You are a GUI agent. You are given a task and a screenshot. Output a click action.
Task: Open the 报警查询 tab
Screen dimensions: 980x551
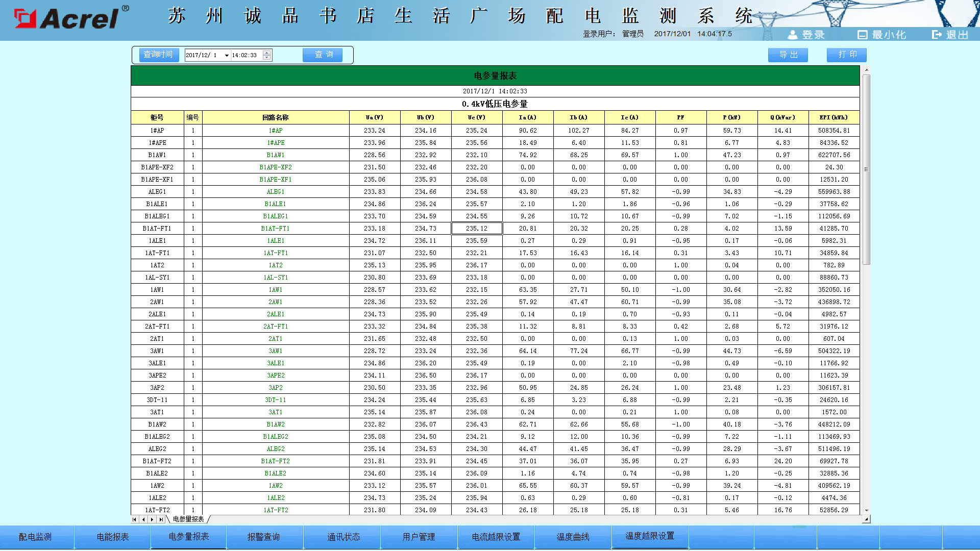264,537
